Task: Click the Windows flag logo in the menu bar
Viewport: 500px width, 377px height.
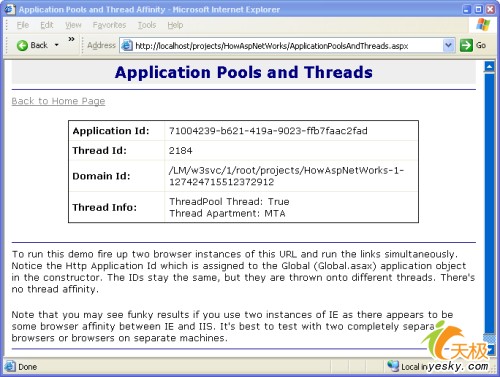Action: point(483,25)
